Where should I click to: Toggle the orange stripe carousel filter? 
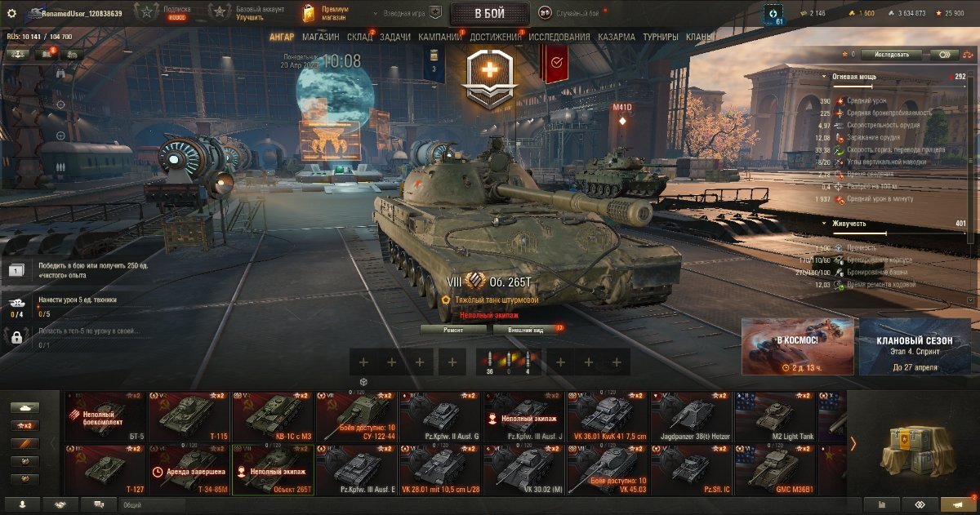pos(24,443)
